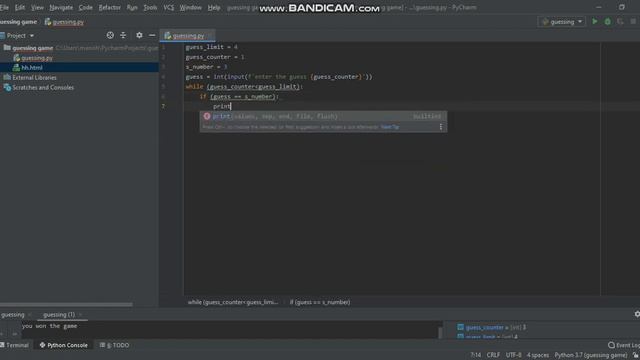Change the UTF-8 file encoding
Screen dimensions: 640x360
(513, 355)
